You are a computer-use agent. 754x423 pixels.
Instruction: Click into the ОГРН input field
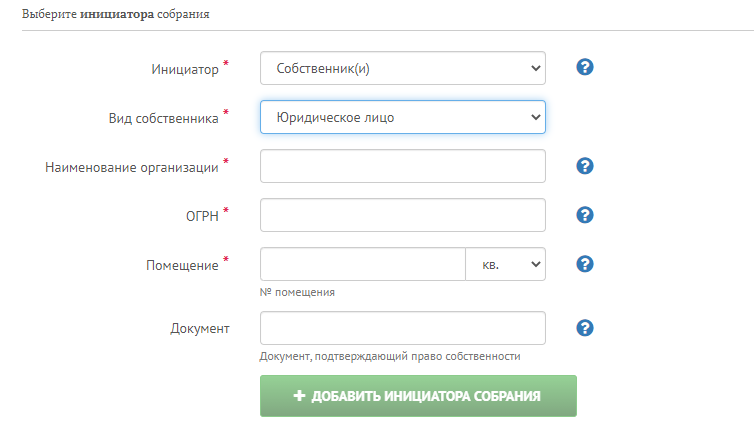point(402,215)
